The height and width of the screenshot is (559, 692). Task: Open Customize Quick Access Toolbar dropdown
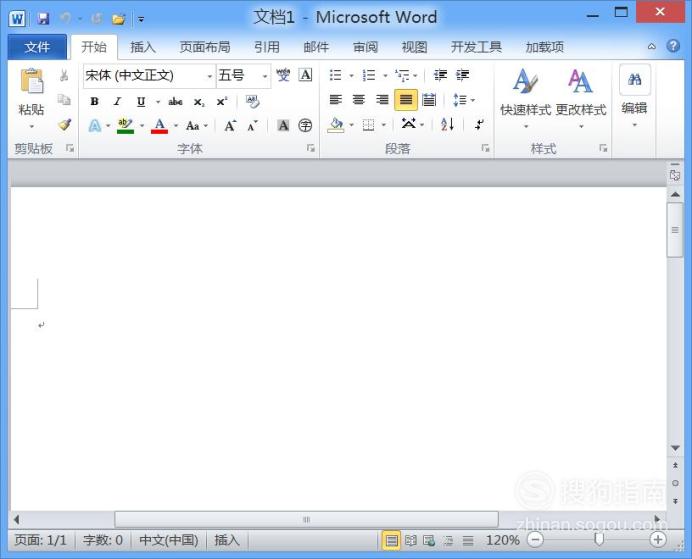click(x=141, y=19)
